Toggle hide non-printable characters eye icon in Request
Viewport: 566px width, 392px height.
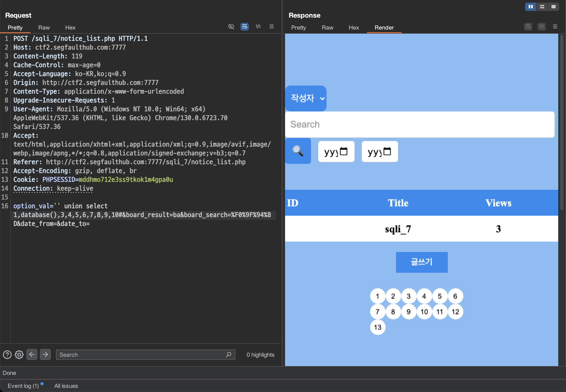pos(231,27)
